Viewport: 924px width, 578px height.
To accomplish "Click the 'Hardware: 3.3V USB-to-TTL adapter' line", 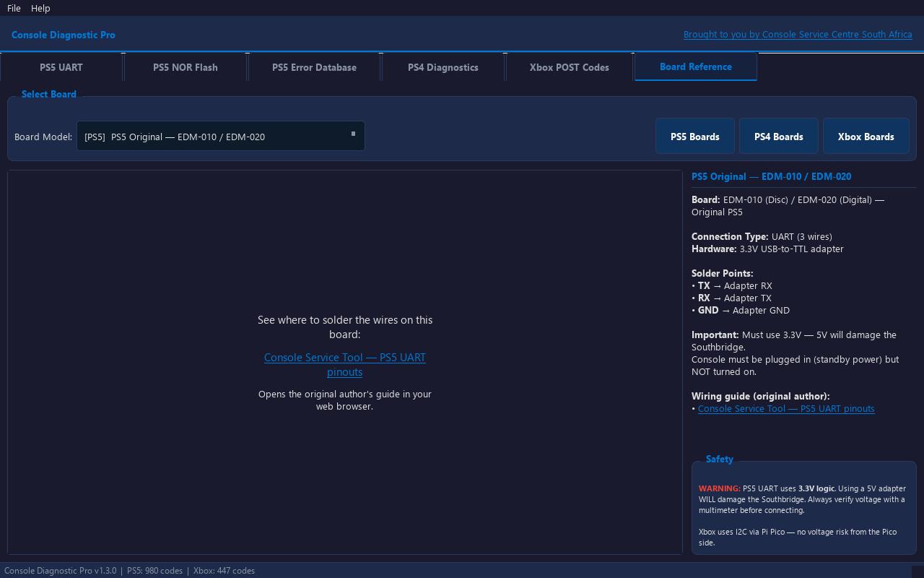I will [767, 249].
